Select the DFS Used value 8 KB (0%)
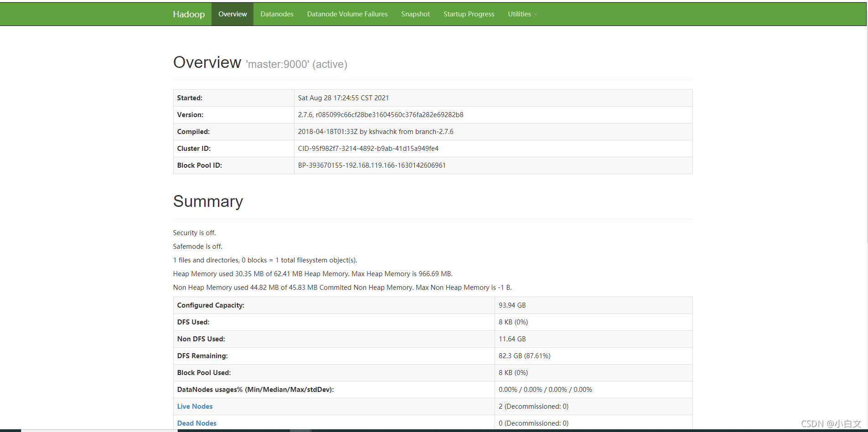This screenshot has height=432, width=868. click(513, 322)
